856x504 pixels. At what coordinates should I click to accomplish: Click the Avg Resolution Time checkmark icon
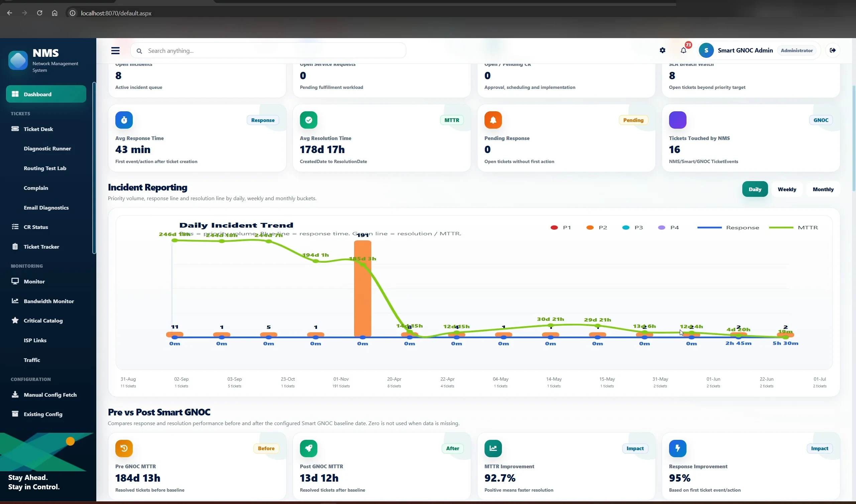point(308,120)
